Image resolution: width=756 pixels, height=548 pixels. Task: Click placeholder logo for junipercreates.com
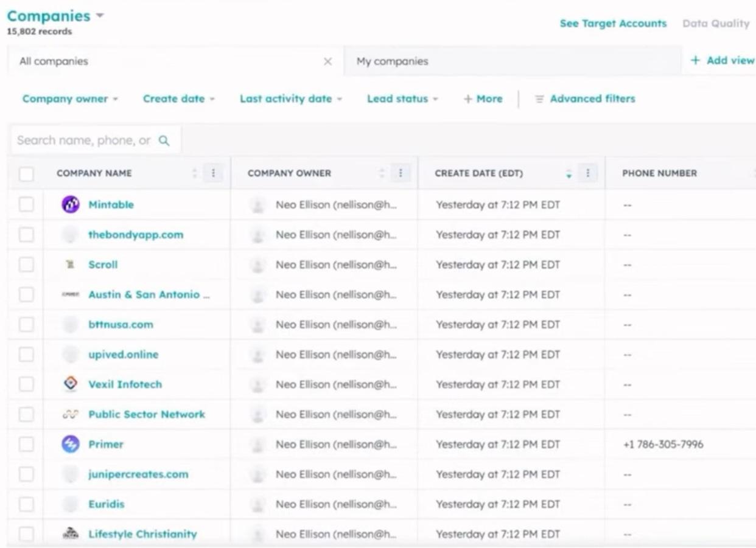point(71,474)
